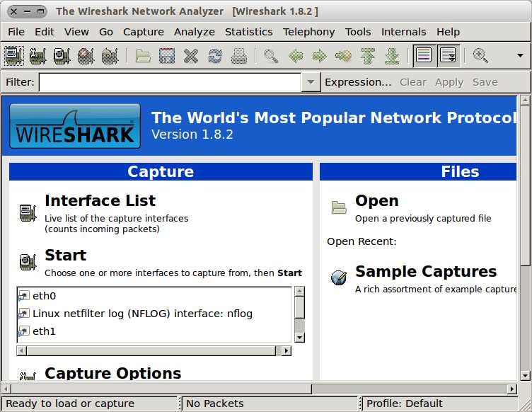This screenshot has width=532, height=412.
Task: Click interface list right scroll arrow
Action: click(287, 350)
